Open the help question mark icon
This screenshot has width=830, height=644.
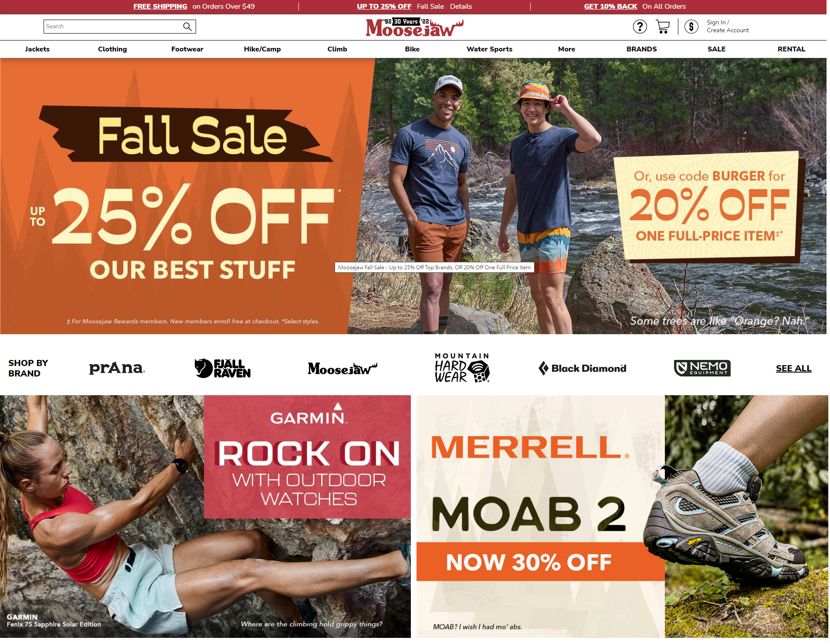click(640, 27)
